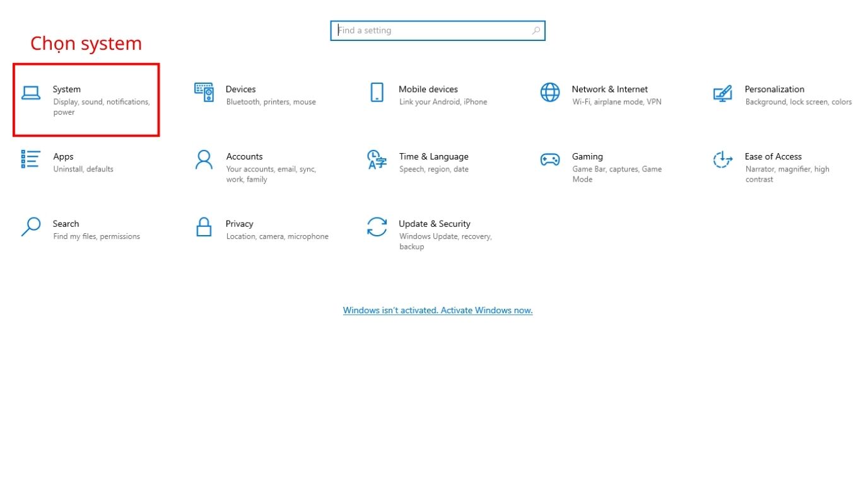Open the Personalization category title
The width and height of the screenshot is (868, 484).
pyautogui.click(x=775, y=89)
